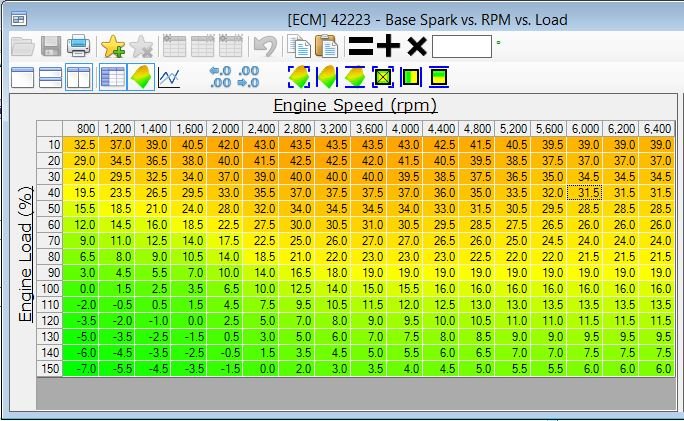Click surface icon with top and bottom bars
This screenshot has width=684, height=421.
tap(355, 77)
